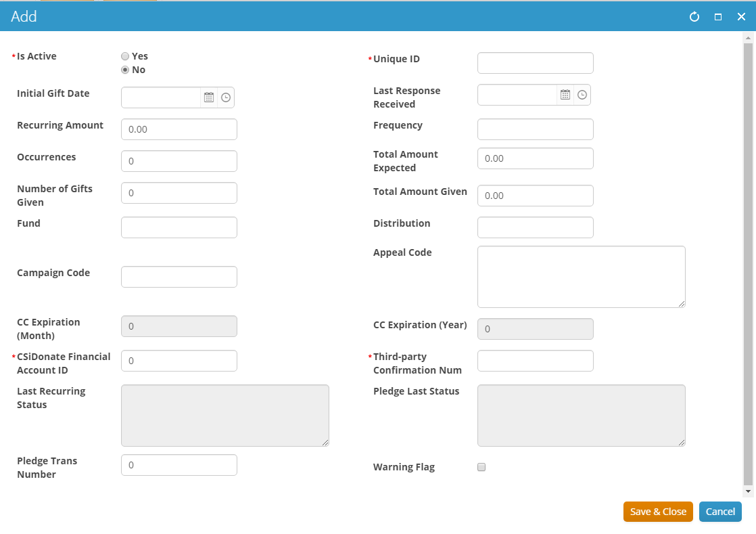The height and width of the screenshot is (534, 756).
Task: Focus the Recurring Amount field
Action: [x=179, y=129]
